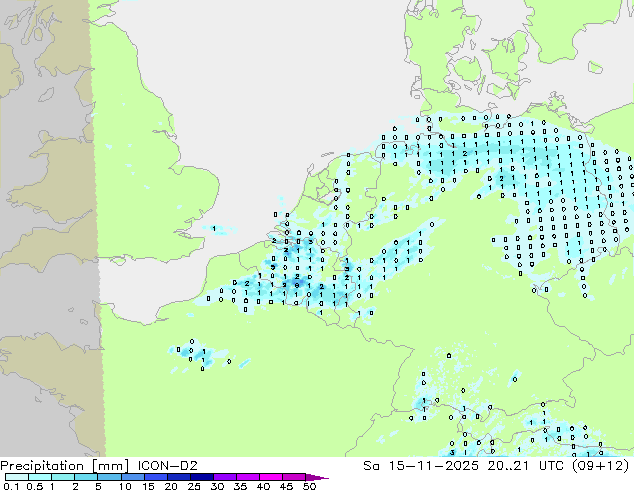Pick the 25–30 mm navy legend swatch
Viewport: 634px width, 490px height.
[x=201, y=477]
